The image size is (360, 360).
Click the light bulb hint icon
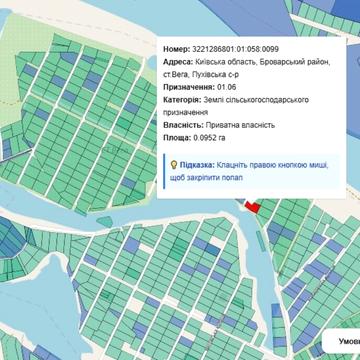[x=174, y=165]
